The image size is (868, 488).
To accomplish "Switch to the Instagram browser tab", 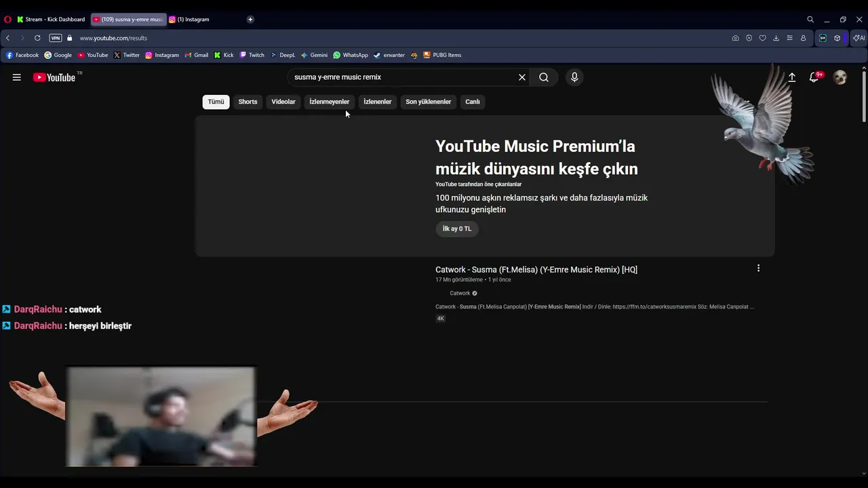I will point(189,20).
